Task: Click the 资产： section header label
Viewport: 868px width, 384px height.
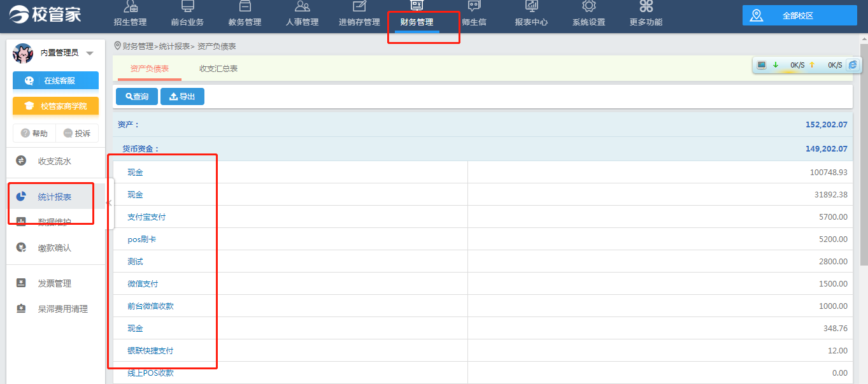Action: 128,125
